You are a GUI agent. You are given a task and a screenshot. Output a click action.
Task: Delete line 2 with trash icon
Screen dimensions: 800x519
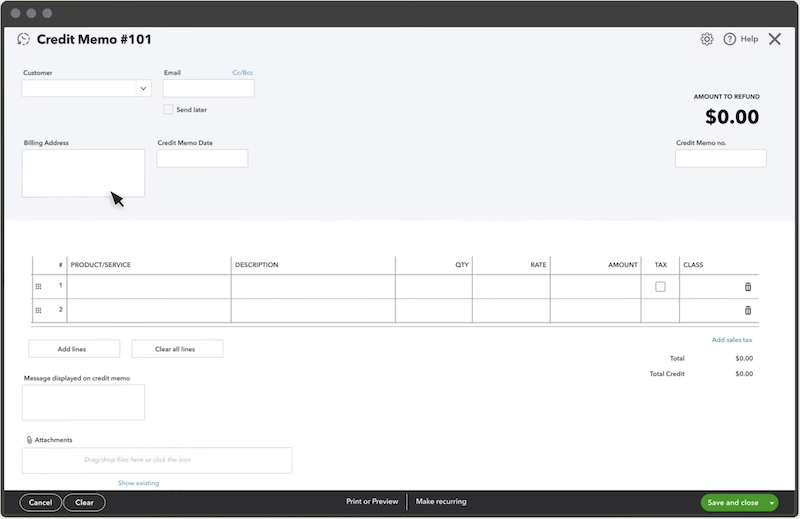click(x=748, y=310)
